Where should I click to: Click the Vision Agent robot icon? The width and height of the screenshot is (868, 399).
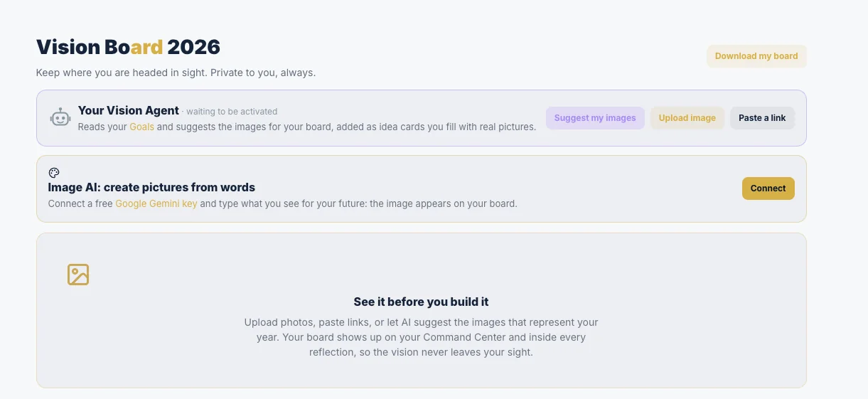click(60, 117)
